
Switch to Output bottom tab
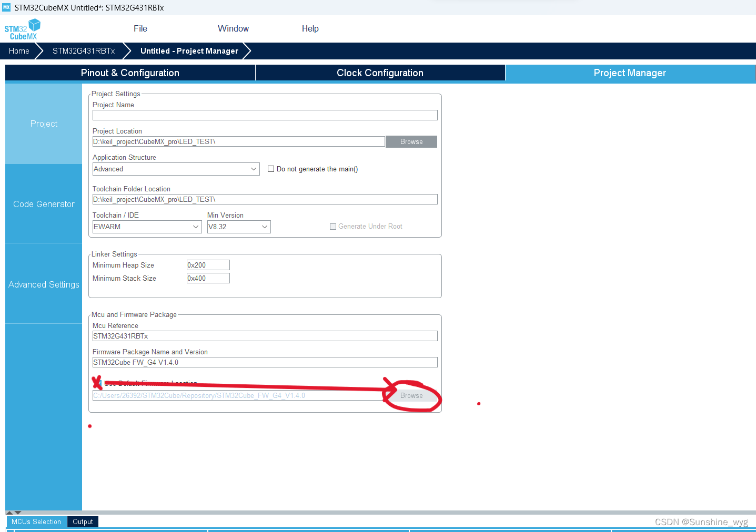(x=83, y=521)
